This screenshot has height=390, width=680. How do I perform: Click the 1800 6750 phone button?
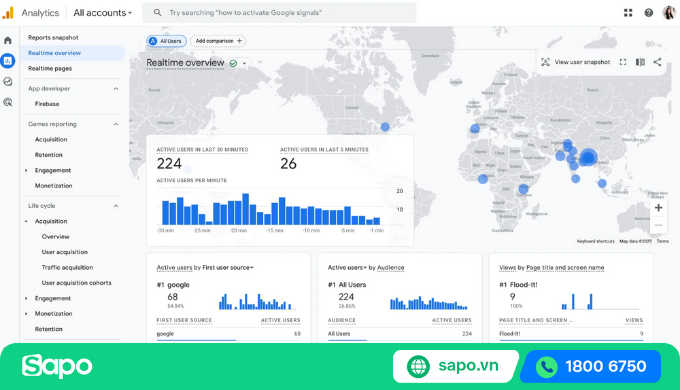(591, 367)
